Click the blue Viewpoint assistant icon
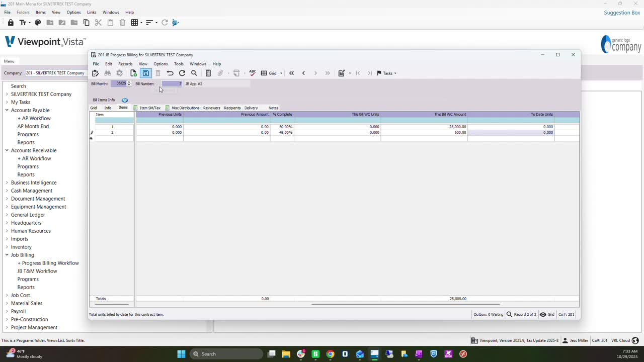This screenshot has height=362, width=644. 175,23
